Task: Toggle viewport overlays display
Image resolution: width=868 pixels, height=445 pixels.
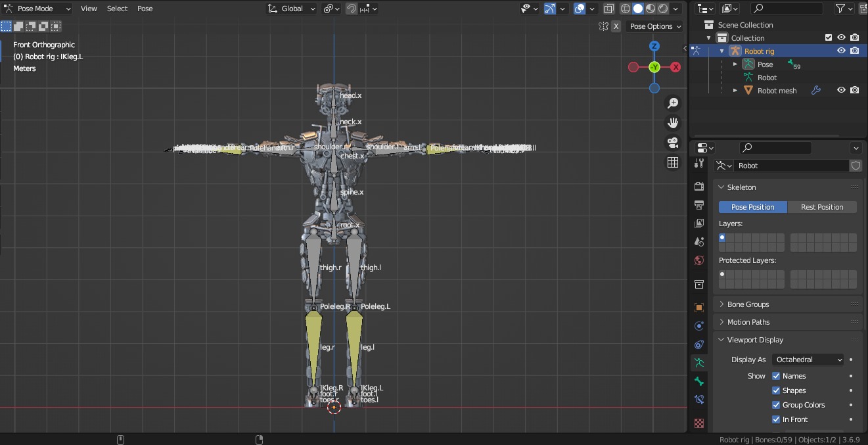Action: point(580,9)
